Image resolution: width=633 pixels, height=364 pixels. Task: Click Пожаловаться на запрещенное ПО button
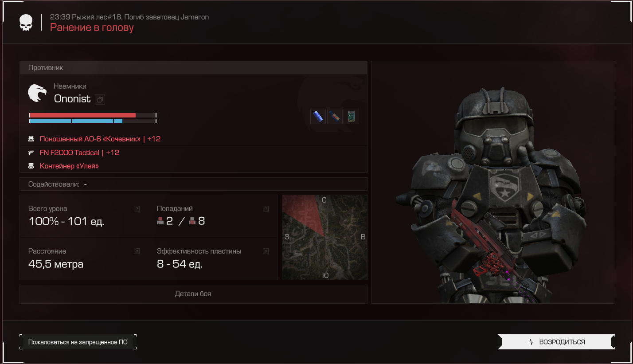pyautogui.click(x=78, y=342)
